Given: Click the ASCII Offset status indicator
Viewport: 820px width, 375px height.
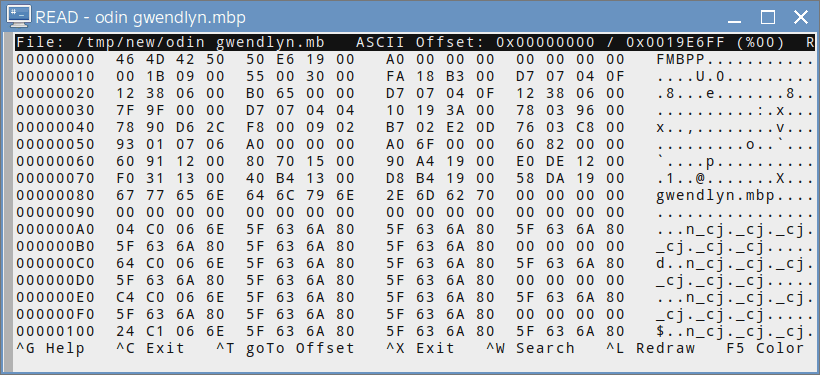Looking at the screenshot, I should [570, 42].
